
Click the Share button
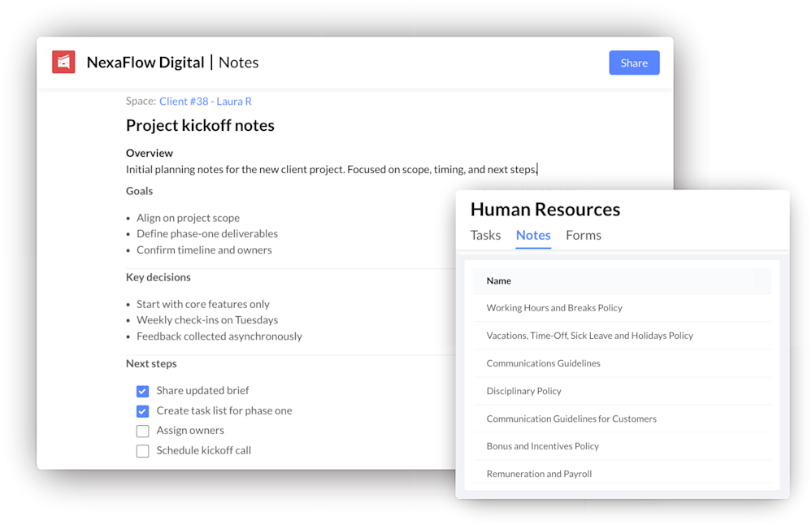point(634,63)
